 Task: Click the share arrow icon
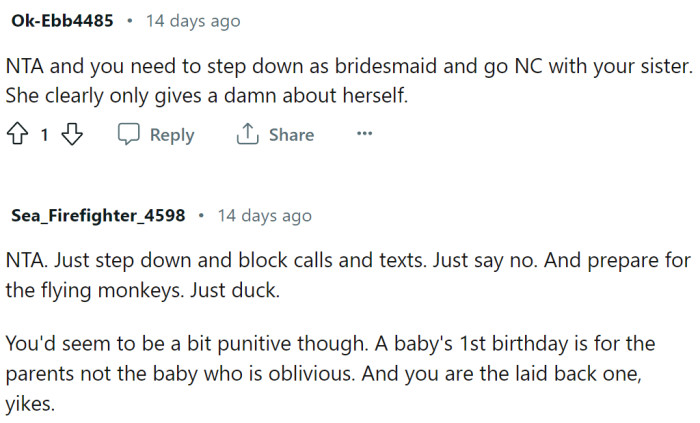click(x=247, y=135)
